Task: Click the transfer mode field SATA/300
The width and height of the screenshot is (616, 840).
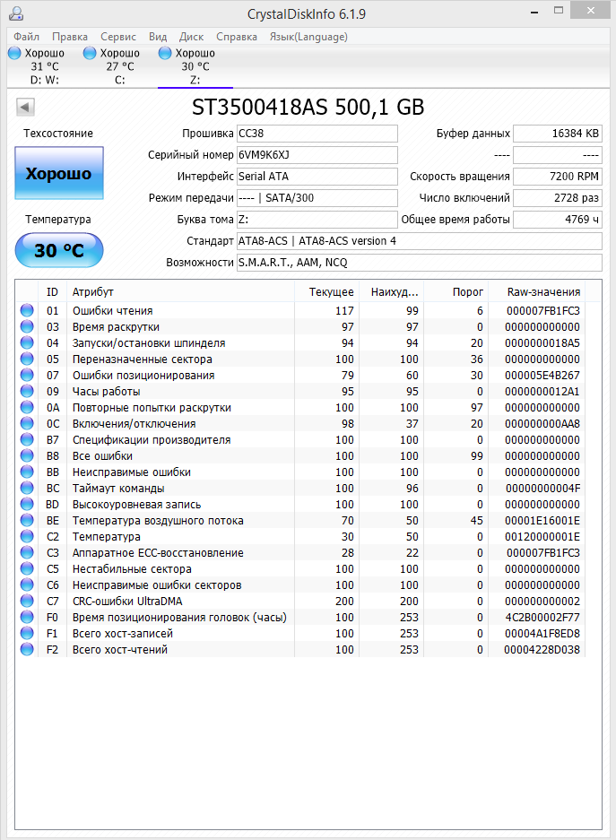Action: coord(317,198)
